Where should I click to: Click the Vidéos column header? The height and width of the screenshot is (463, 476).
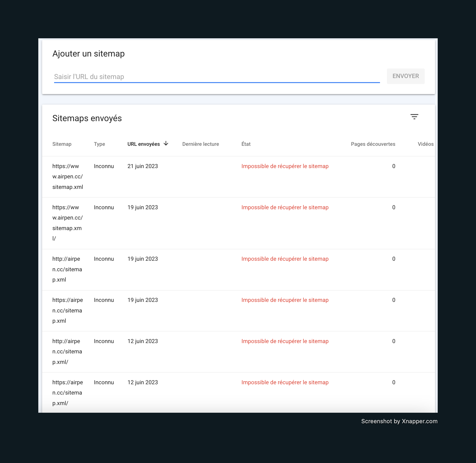(x=426, y=144)
